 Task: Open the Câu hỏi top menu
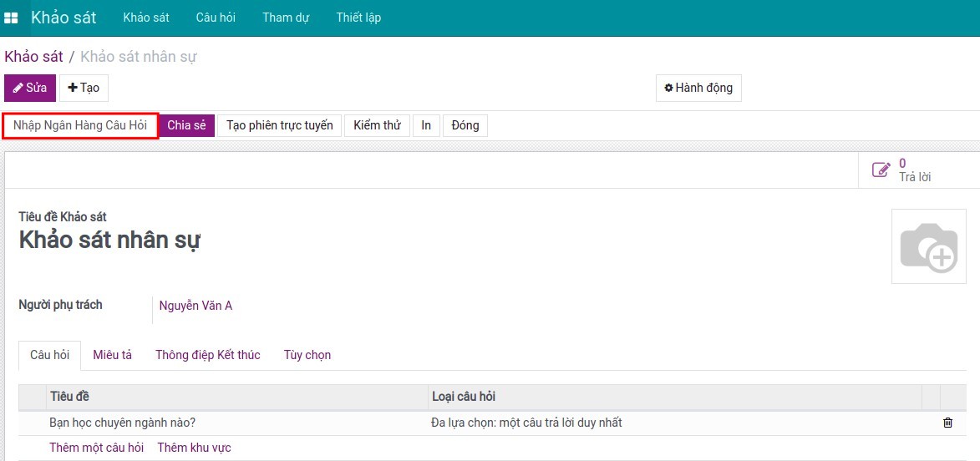pos(216,18)
